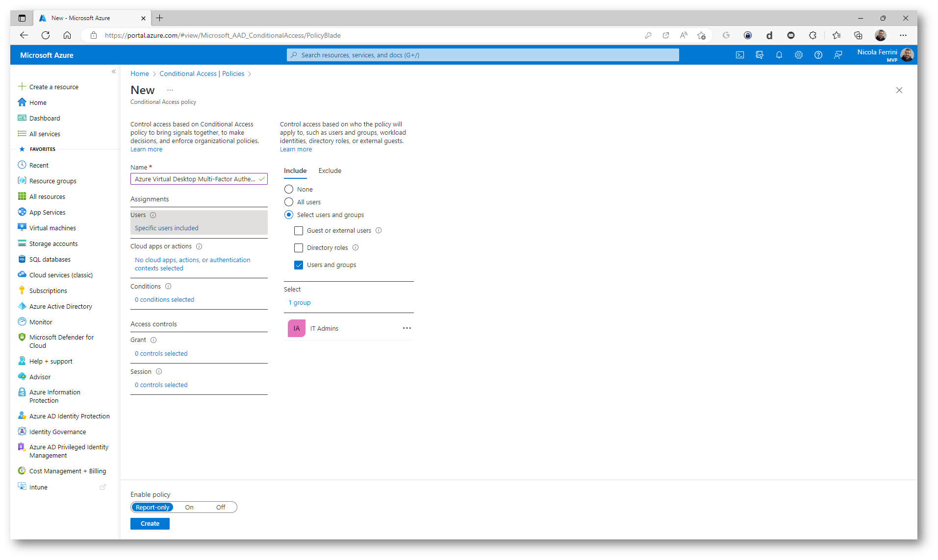The image size is (938, 560).
Task: Open the 1 group selection link
Action: tap(300, 302)
